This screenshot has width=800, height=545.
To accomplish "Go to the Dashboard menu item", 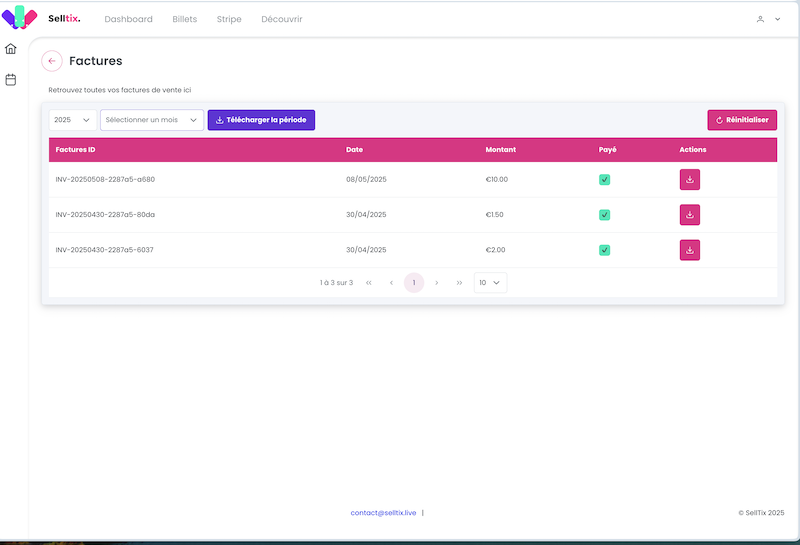I will [x=128, y=19].
